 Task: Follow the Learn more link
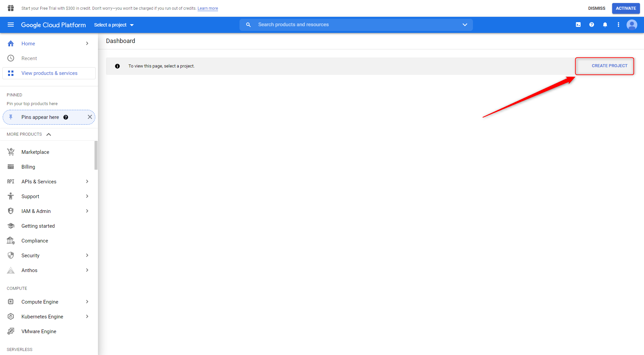point(208,8)
